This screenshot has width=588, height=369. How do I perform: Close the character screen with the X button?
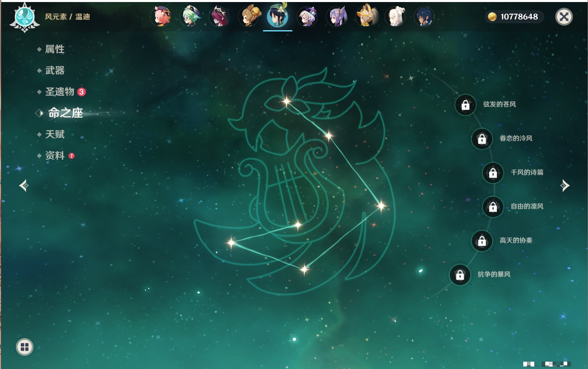pos(564,17)
